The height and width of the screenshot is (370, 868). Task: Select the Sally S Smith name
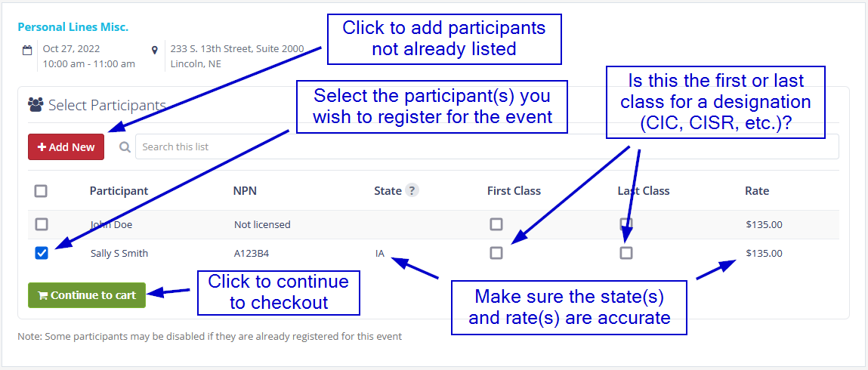point(119,254)
